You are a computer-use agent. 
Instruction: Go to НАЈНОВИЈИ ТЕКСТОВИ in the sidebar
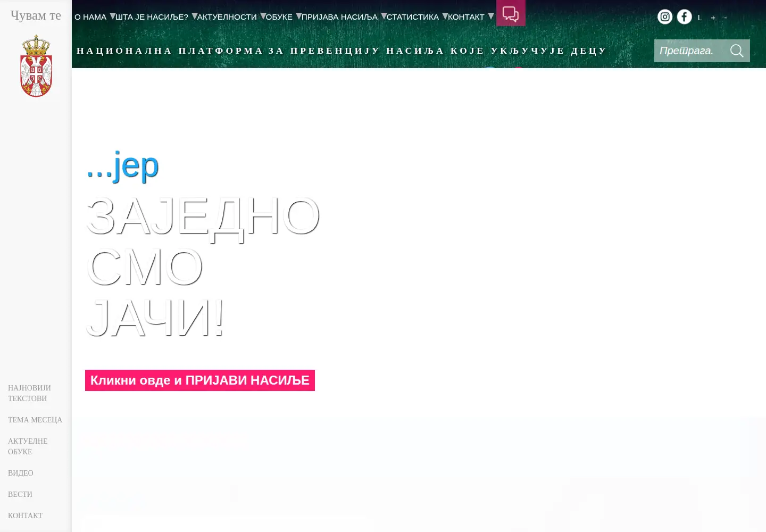pyautogui.click(x=29, y=393)
